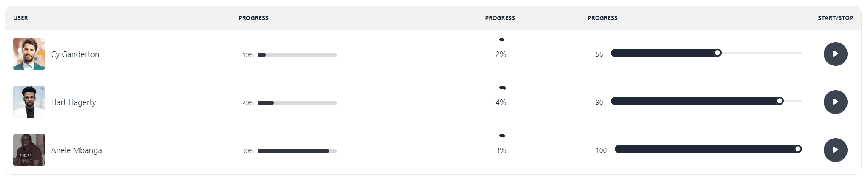Click the slider handle at value 56
The width and height of the screenshot is (868, 176).
click(718, 53)
